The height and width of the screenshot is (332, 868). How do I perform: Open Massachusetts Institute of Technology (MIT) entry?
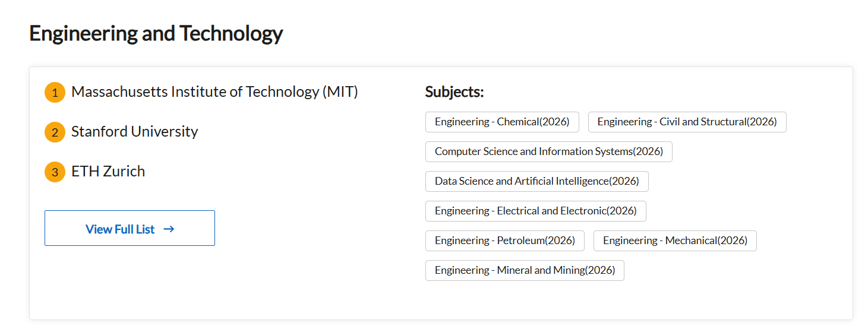coord(214,92)
